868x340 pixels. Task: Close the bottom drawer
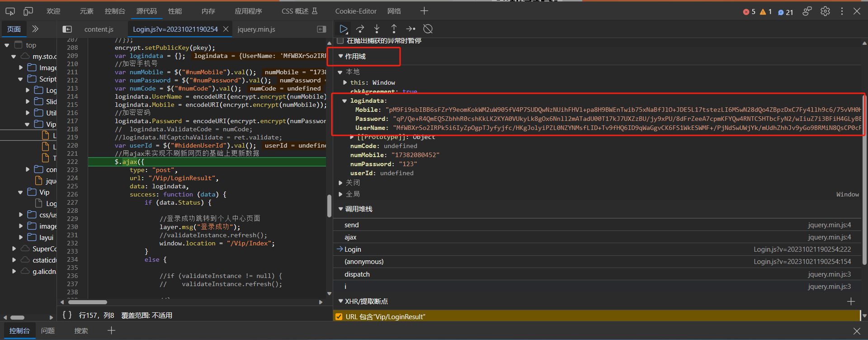pyautogui.click(x=857, y=331)
